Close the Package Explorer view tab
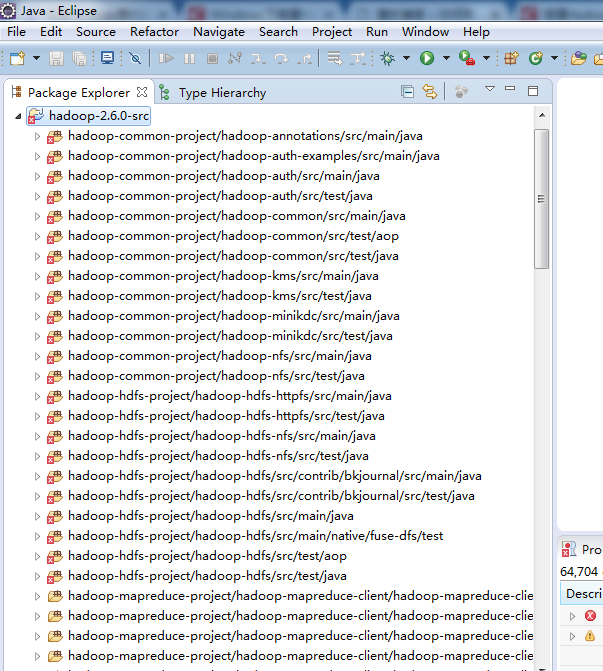 point(142,92)
